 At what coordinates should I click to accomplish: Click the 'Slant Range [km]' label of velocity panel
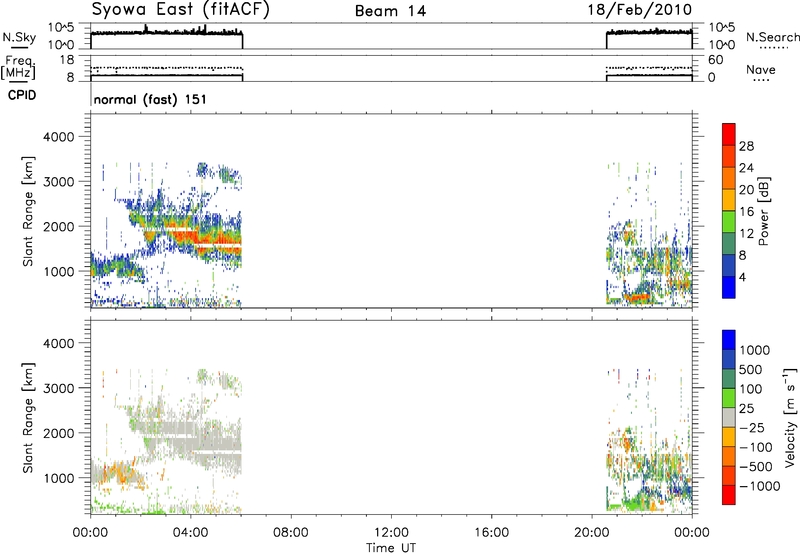(28, 417)
